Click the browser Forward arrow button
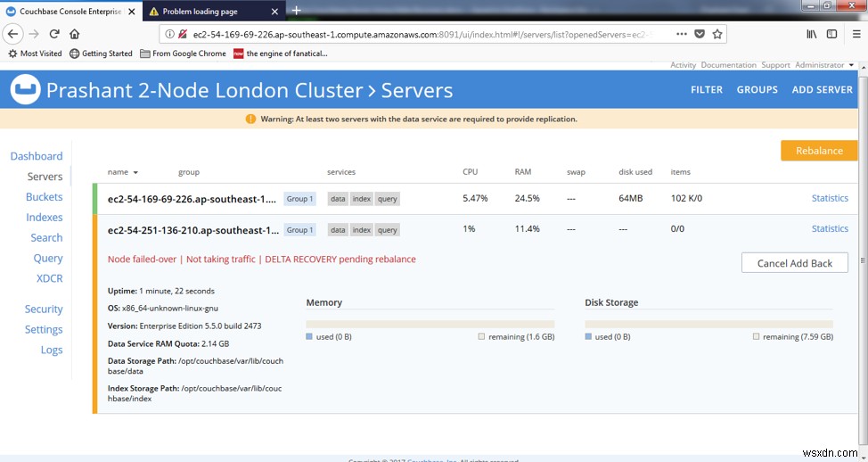 [x=35, y=34]
